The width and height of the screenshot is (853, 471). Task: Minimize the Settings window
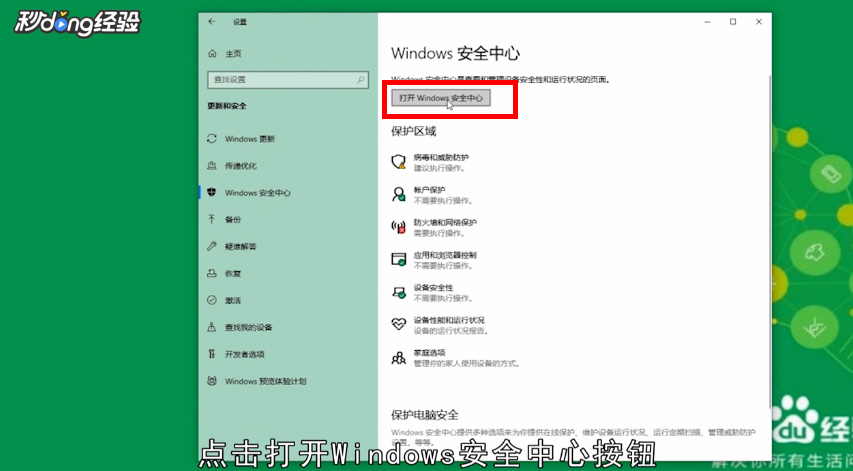point(707,22)
